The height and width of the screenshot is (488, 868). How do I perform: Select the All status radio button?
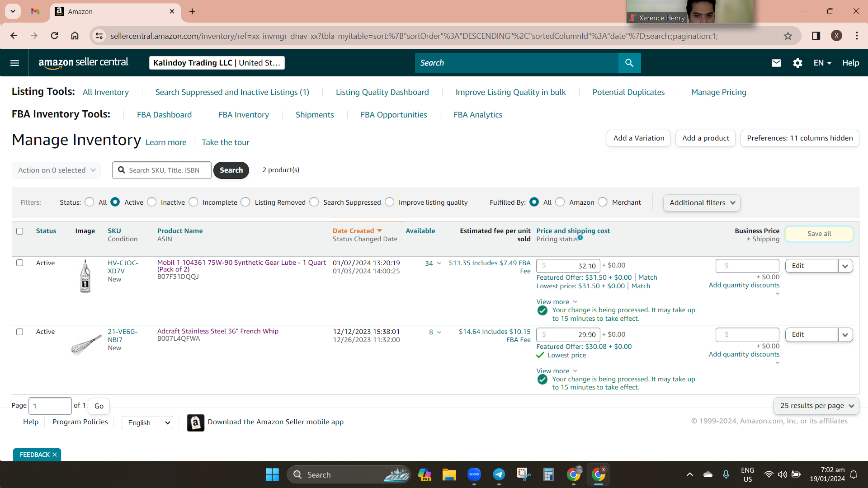tap(90, 202)
